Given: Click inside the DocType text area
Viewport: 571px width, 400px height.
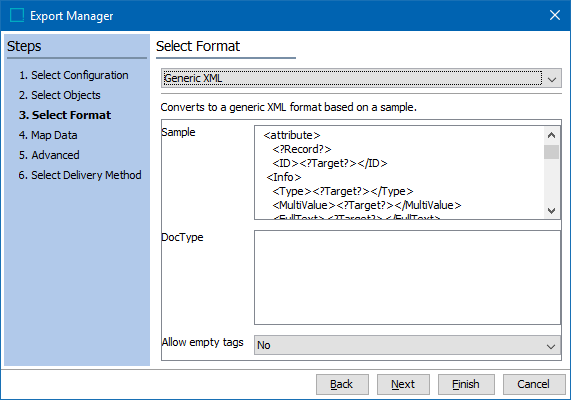Looking at the screenshot, I should tap(407, 277).
